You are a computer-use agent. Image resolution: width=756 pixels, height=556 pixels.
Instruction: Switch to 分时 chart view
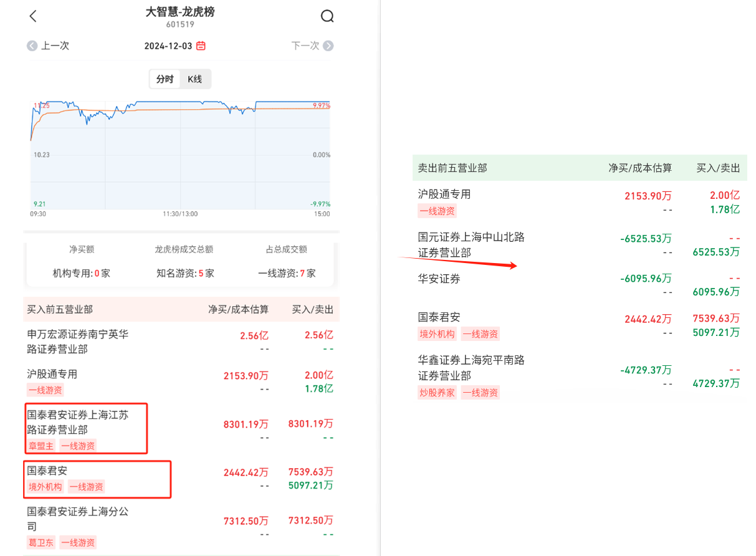tap(165, 79)
